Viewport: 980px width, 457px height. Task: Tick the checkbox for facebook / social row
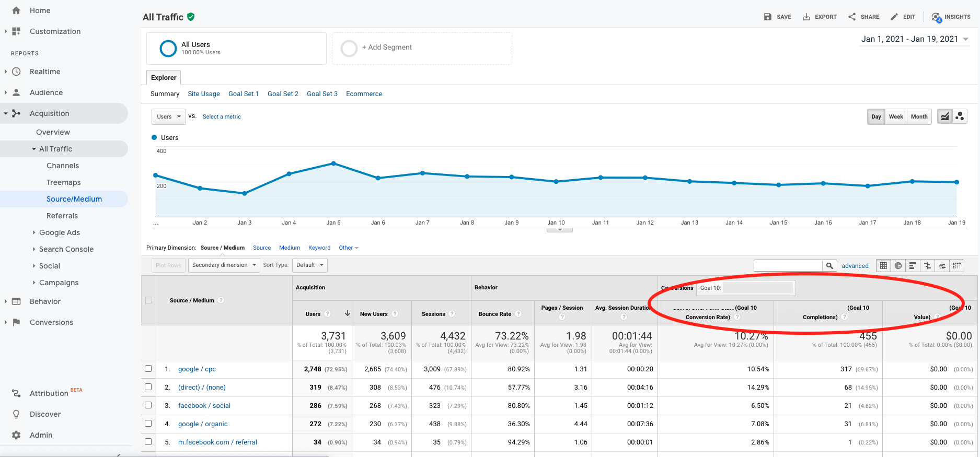pyautogui.click(x=148, y=405)
